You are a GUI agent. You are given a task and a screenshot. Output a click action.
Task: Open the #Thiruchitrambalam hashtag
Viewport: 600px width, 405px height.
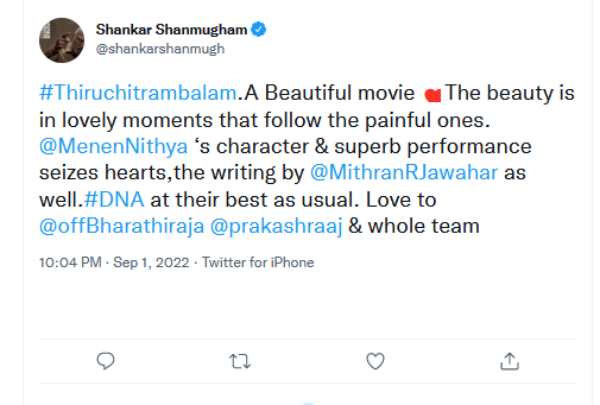140,95
